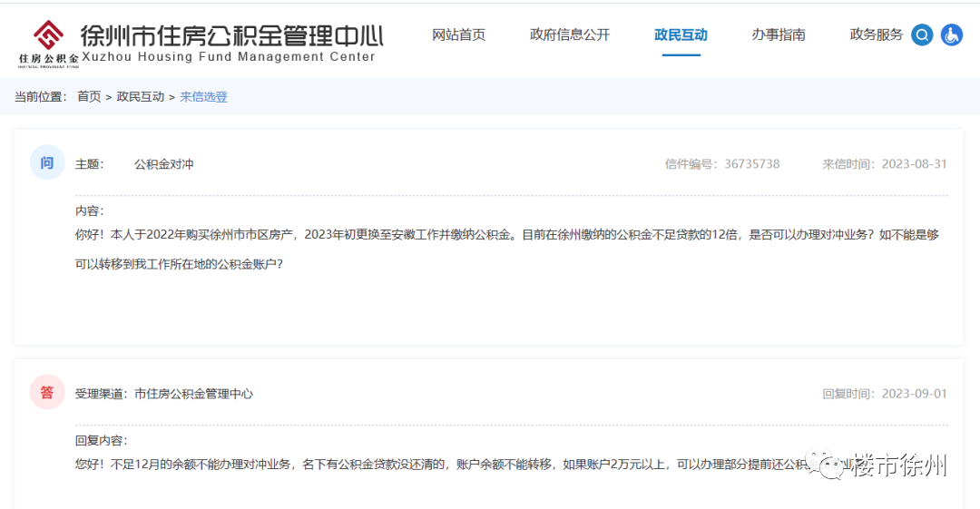Click the blue 问 question badge

(x=47, y=162)
